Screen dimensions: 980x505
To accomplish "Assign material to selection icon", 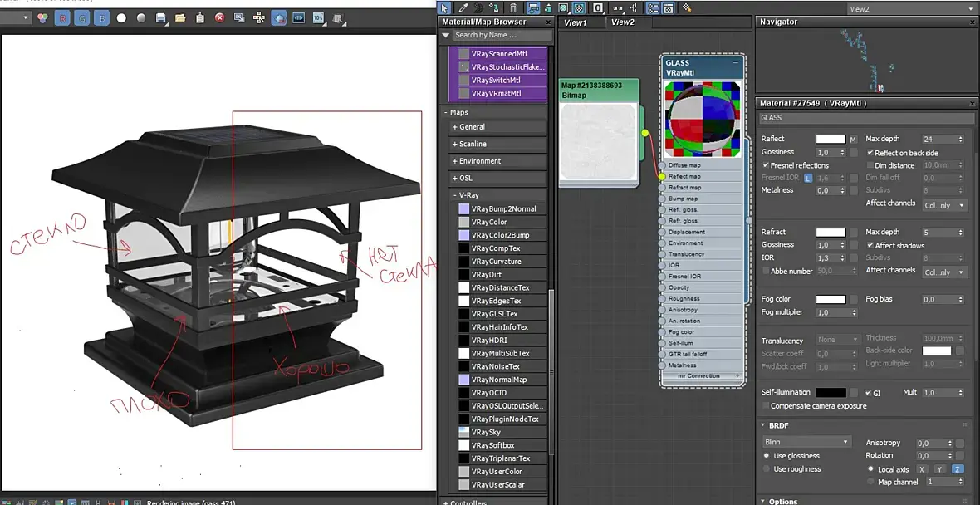I will 494,7.
